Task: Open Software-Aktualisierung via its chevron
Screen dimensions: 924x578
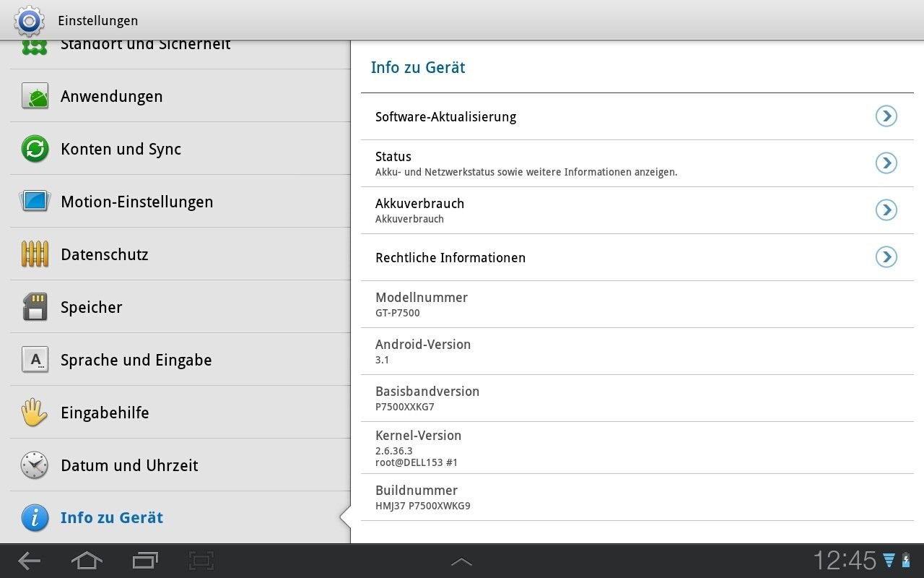Action: [x=886, y=116]
